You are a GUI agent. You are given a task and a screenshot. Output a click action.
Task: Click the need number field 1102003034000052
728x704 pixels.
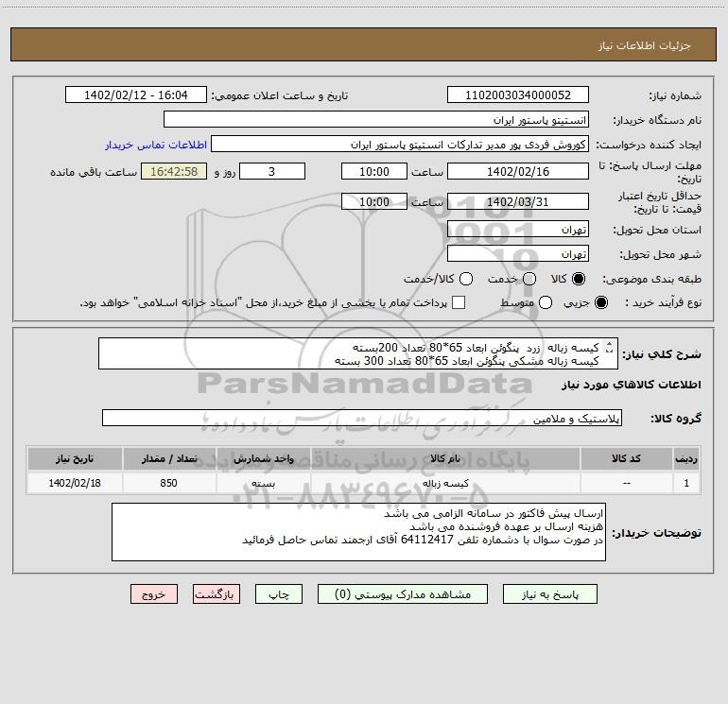518,94
